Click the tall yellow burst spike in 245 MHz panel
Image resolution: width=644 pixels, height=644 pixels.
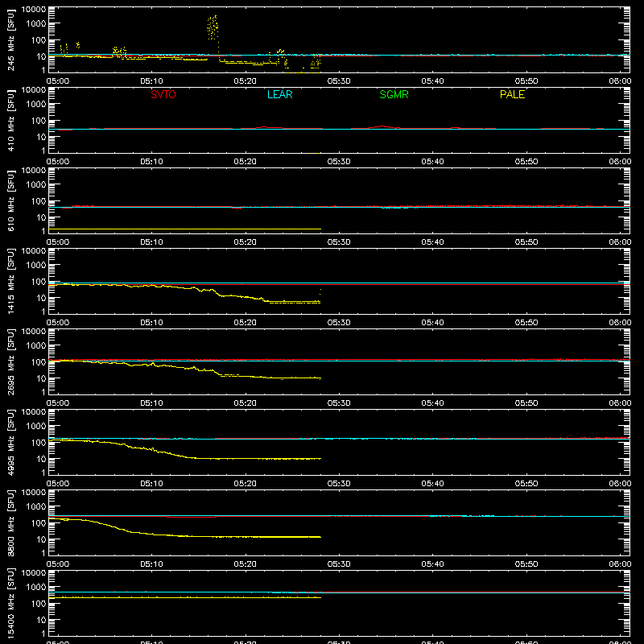pos(213,27)
